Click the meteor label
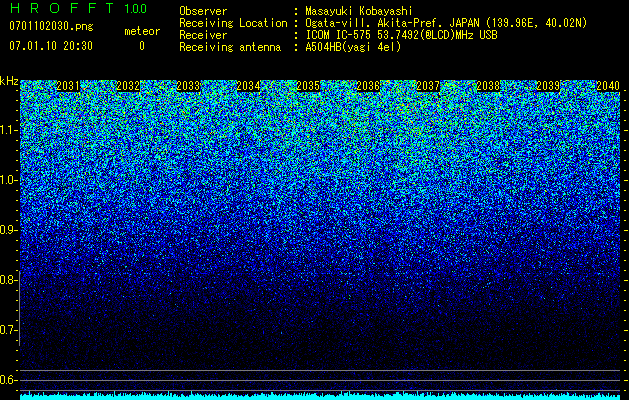This screenshot has height=400, width=629. click(x=142, y=31)
